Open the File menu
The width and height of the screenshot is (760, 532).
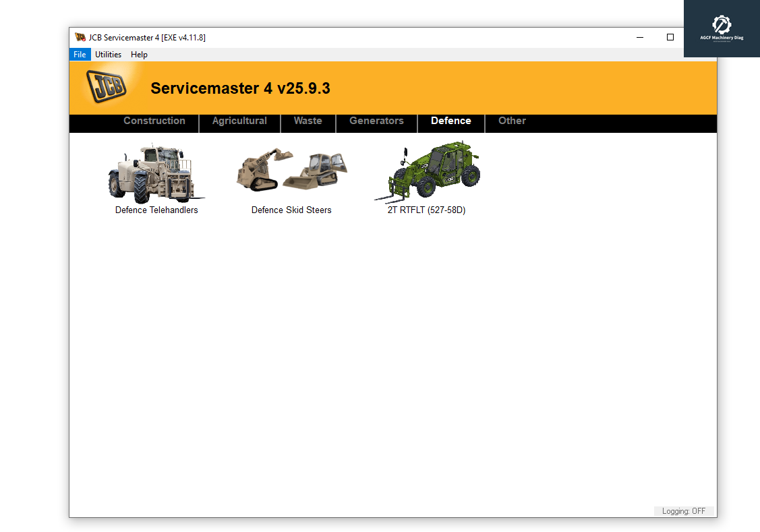point(80,55)
